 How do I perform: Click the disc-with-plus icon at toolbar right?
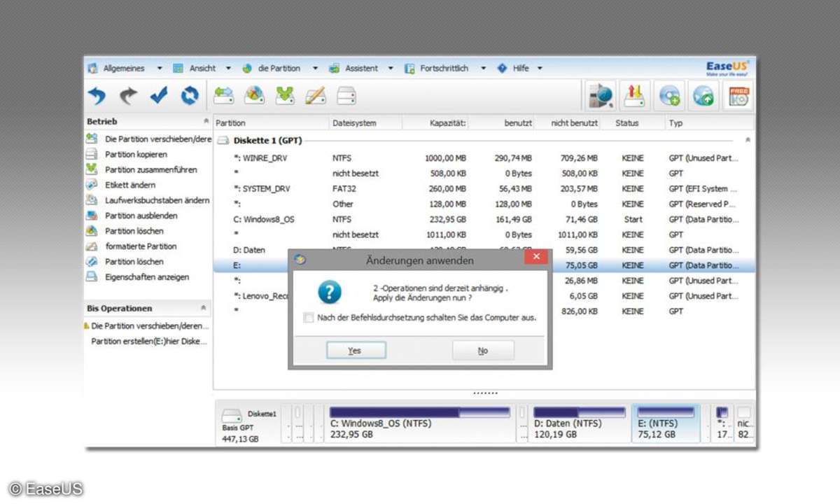[670, 96]
